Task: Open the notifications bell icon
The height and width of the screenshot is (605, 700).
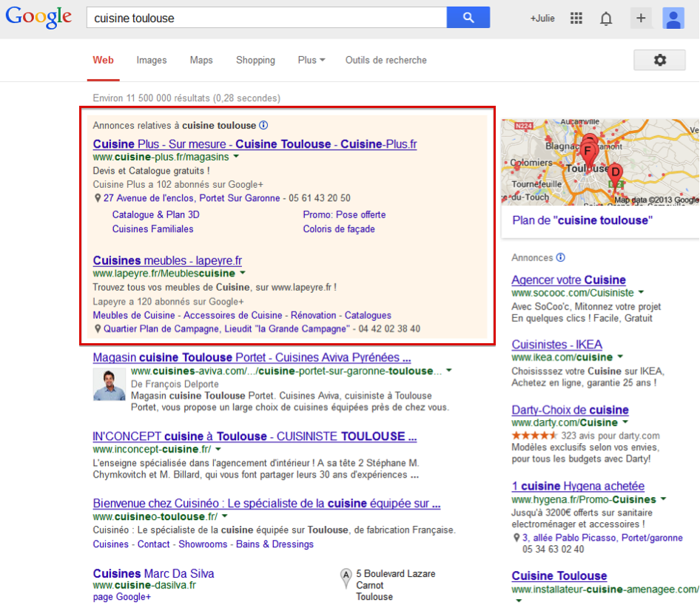Action: point(606,18)
